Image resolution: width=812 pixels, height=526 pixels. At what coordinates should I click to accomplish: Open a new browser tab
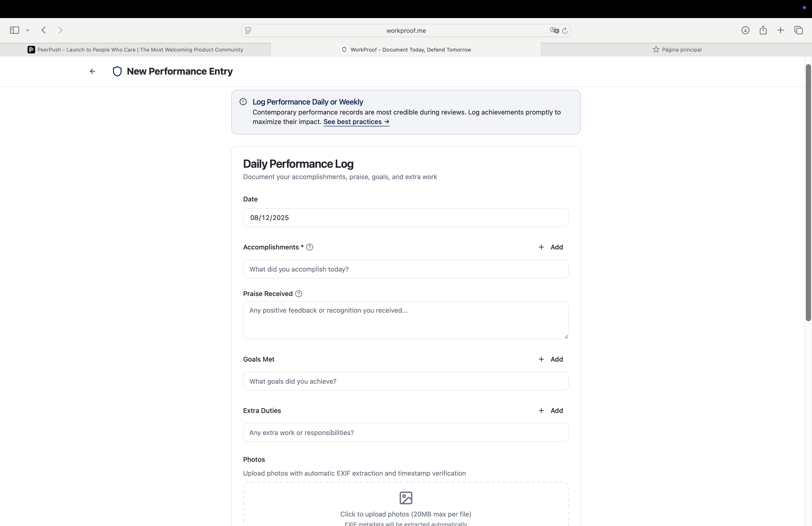pos(781,30)
